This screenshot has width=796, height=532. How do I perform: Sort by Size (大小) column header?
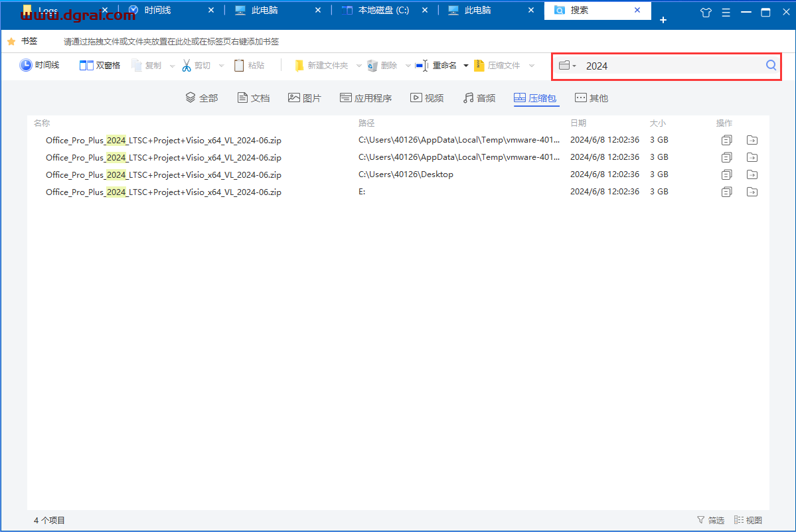657,123
